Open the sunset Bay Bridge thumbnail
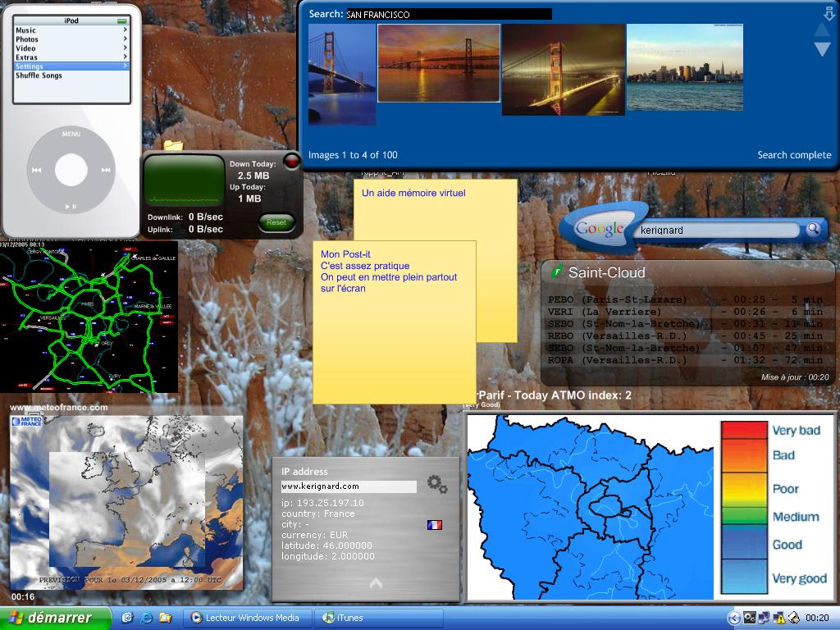This screenshot has height=630, width=840. coord(439,63)
